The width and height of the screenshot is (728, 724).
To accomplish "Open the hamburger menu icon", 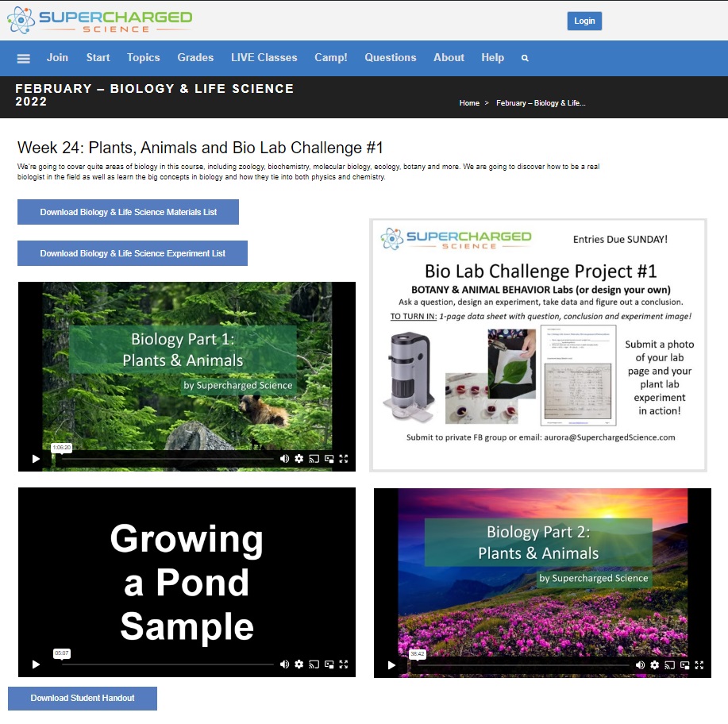I will pos(23,58).
